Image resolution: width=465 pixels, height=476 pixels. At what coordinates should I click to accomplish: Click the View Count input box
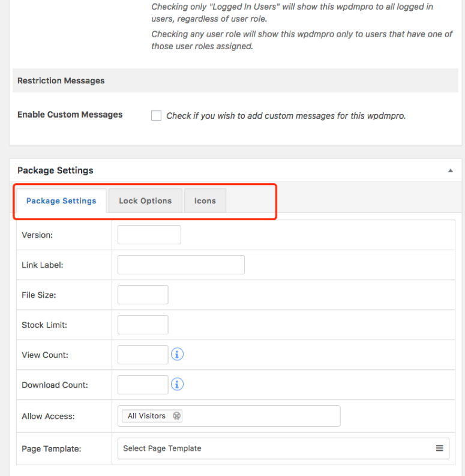143,355
